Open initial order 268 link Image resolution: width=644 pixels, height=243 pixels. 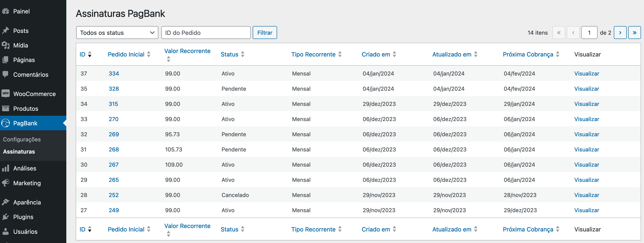tap(114, 150)
